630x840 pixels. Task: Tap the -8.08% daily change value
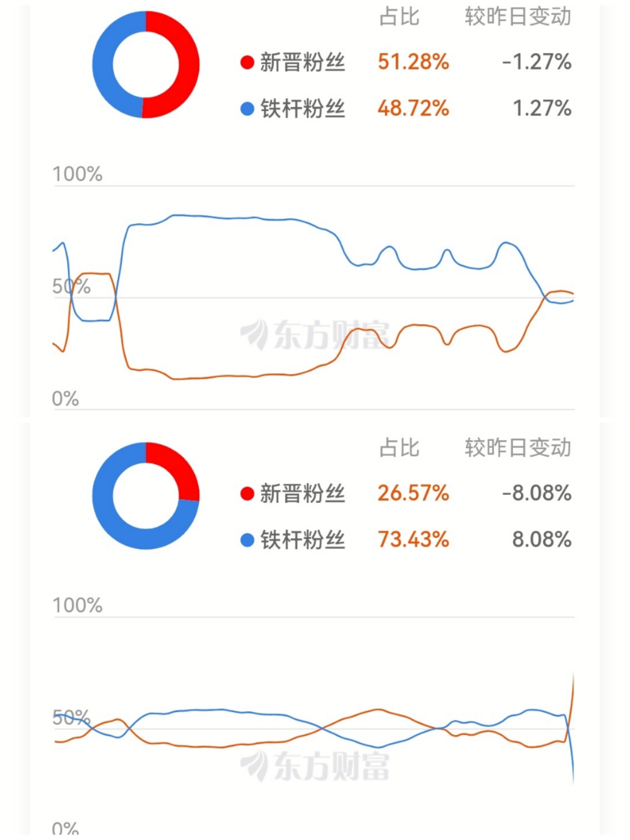tap(536, 493)
